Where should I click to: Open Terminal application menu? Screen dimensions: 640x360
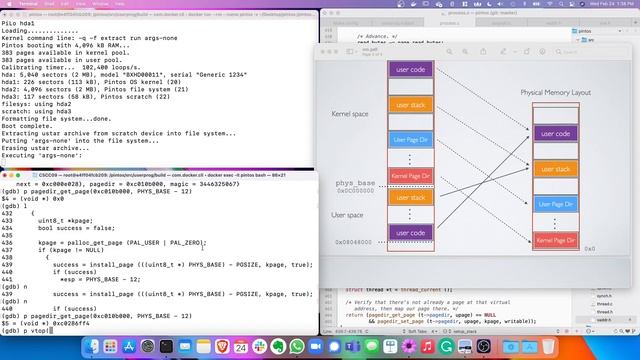point(28,4)
